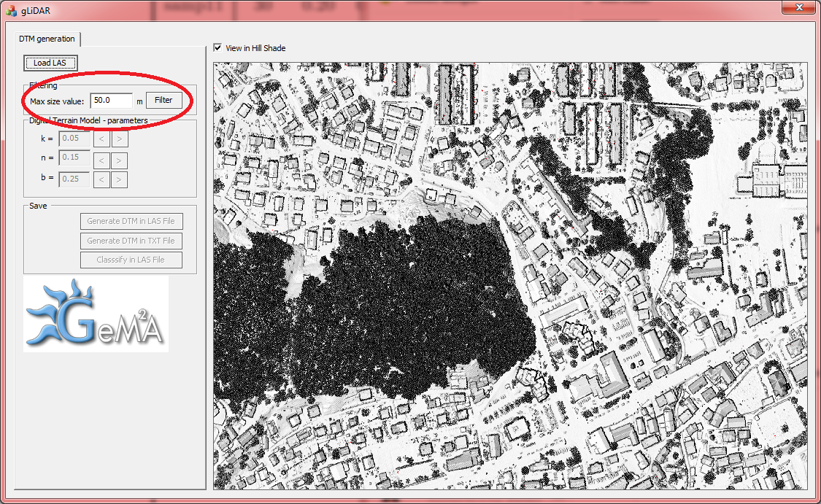821x504 pixels.
Task: Decrease the b parameter value
Action: point(101,179)
